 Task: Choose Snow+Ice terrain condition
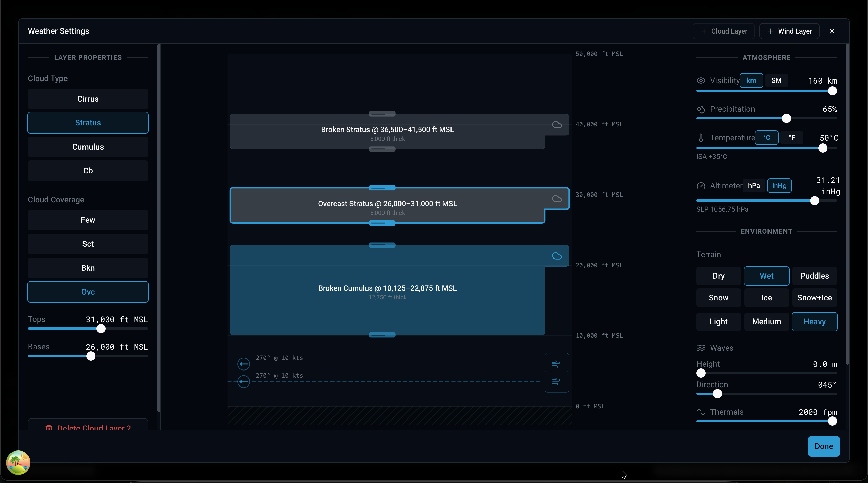(x=814, y=298)
